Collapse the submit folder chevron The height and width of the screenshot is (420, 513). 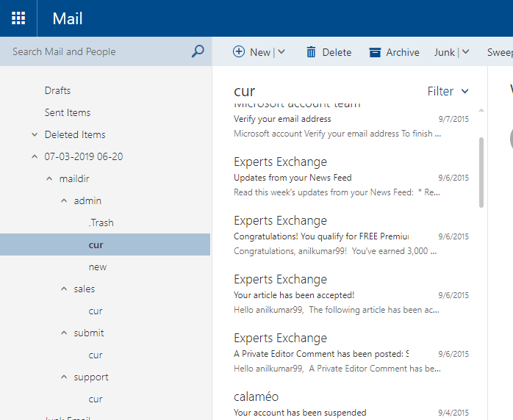(x=64, y=333)
